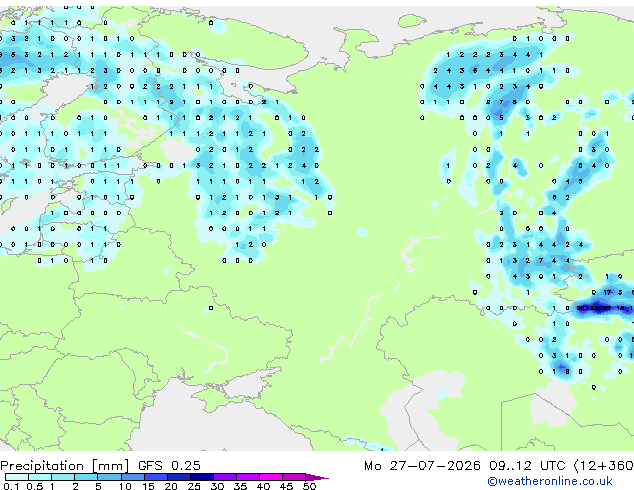Click the "Precipitation [mm]" title text

pos(65,466)
